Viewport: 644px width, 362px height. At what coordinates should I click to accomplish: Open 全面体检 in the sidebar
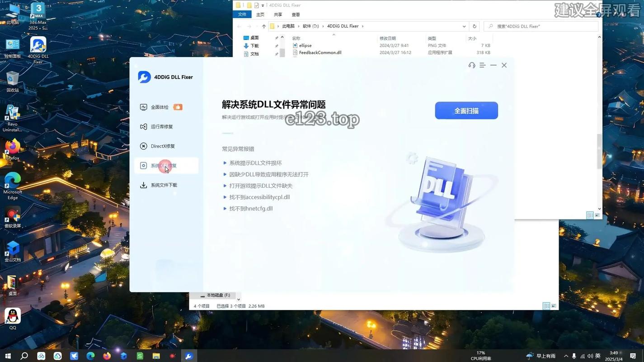(166, 107)
